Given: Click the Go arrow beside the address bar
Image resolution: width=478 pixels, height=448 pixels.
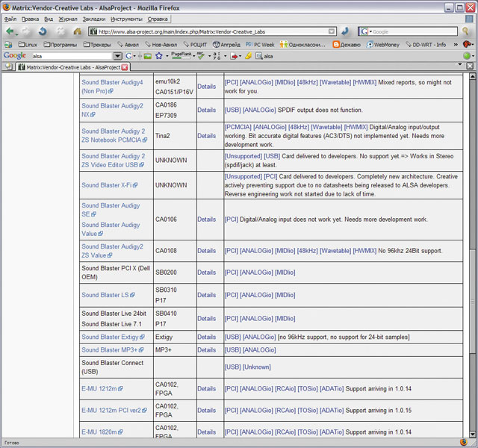Looking at the screenshot, I should coord(345,31).
